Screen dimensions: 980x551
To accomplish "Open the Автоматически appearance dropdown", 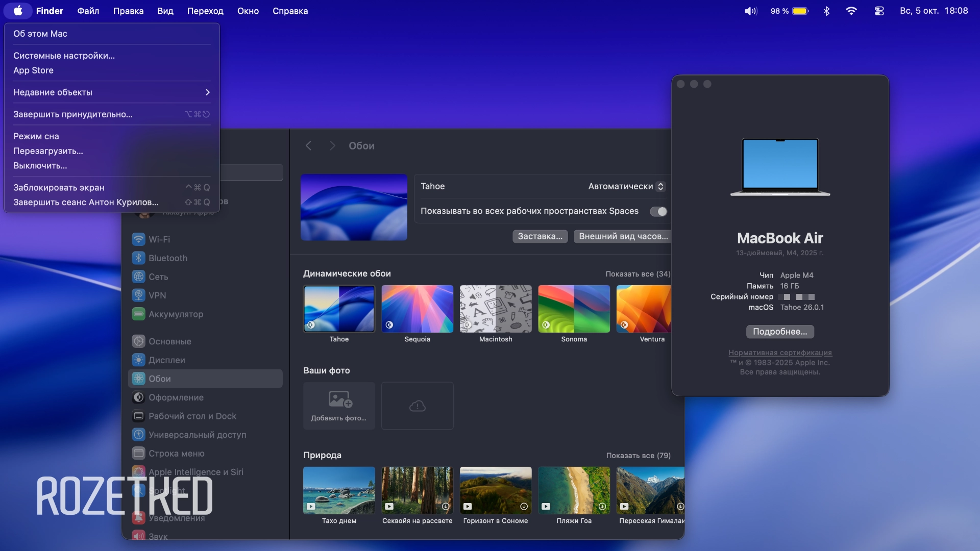I will pos(625,186).
